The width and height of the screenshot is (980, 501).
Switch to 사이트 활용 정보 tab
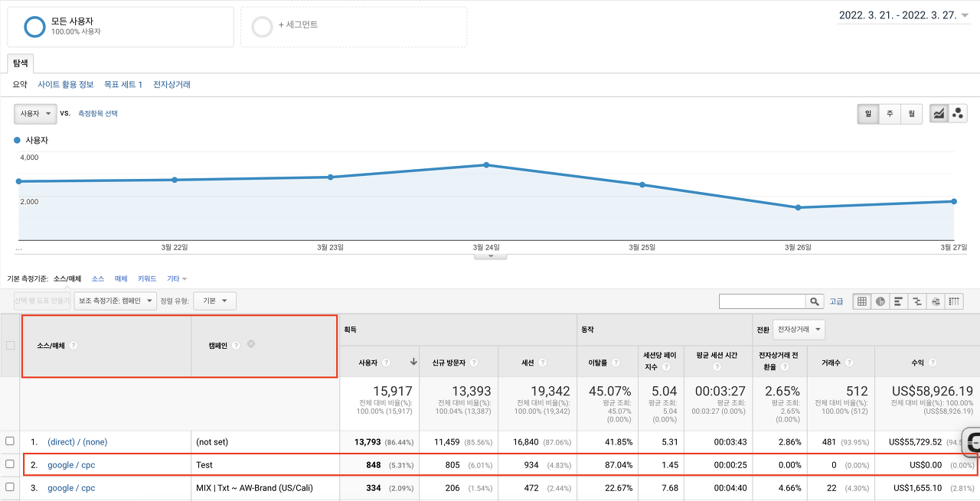(x=66, y=85)
